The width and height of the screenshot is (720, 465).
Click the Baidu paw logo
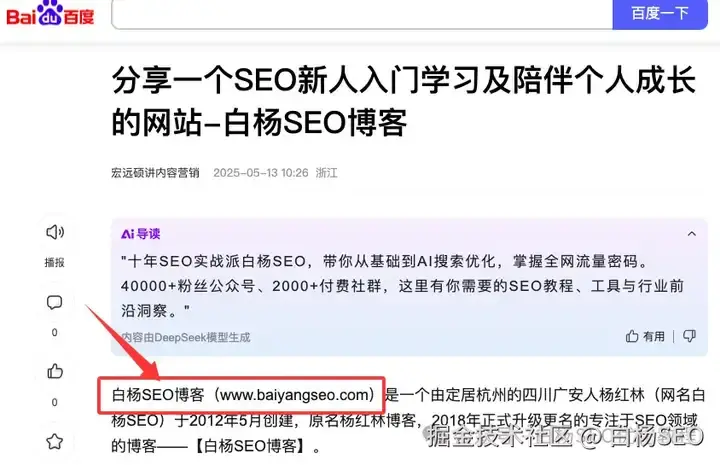pyautogui.click(x=50, y=14)
